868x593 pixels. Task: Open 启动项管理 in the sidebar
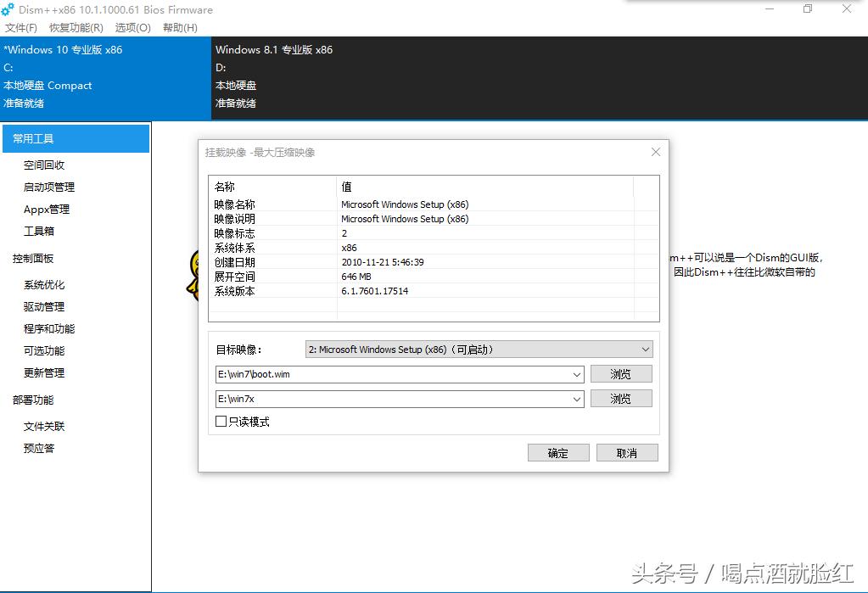tap(48, 187)
